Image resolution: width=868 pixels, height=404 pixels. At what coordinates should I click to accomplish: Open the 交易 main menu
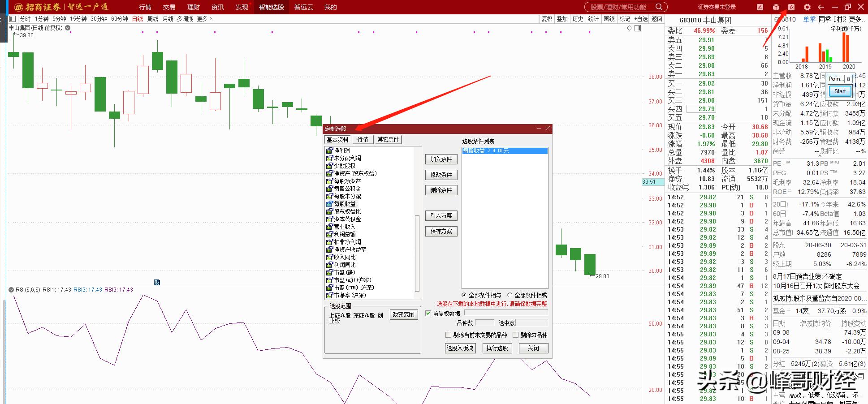[169, 7]
